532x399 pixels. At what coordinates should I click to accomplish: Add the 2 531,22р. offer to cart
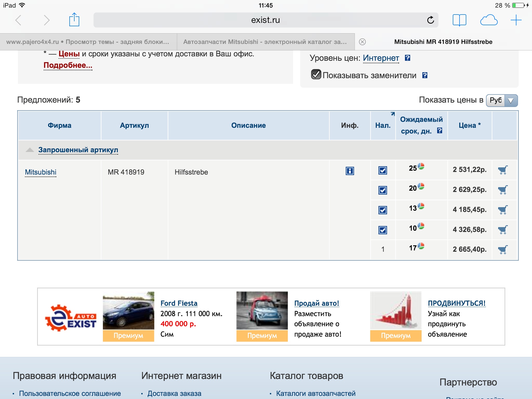(503, 170)
